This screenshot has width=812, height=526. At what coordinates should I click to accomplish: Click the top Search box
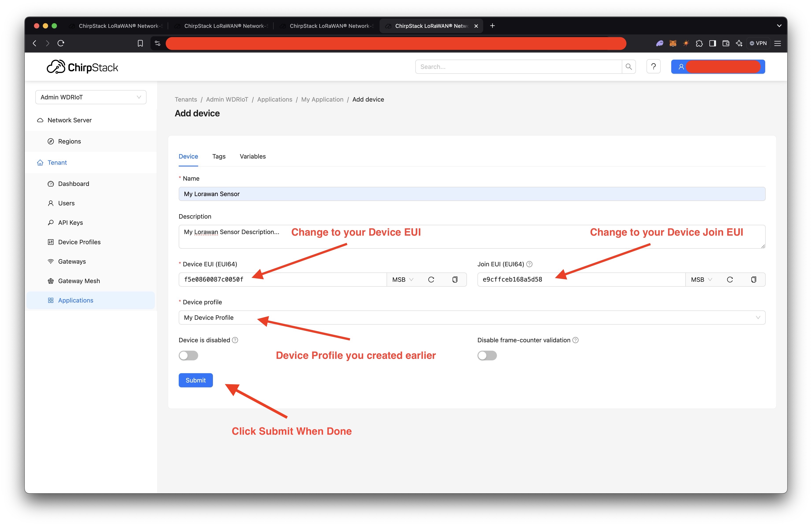(518, 66)
